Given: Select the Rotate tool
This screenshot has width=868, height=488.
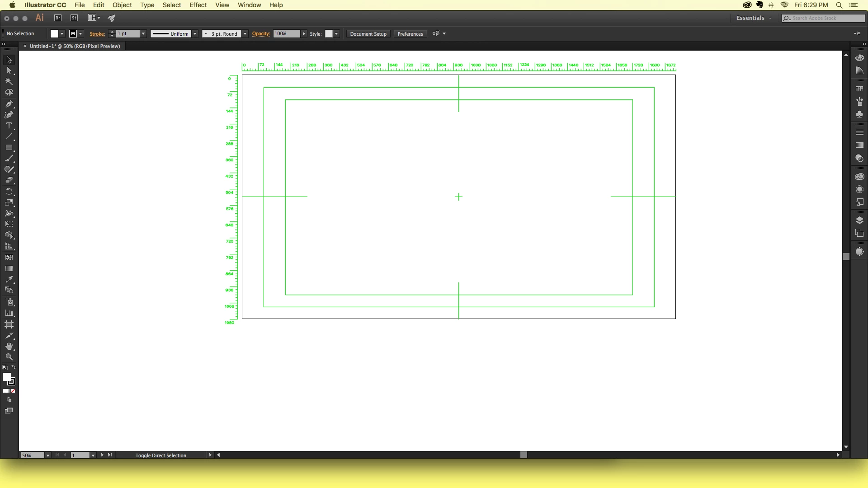Looking at the screenshot, I should tap(9, 192).
